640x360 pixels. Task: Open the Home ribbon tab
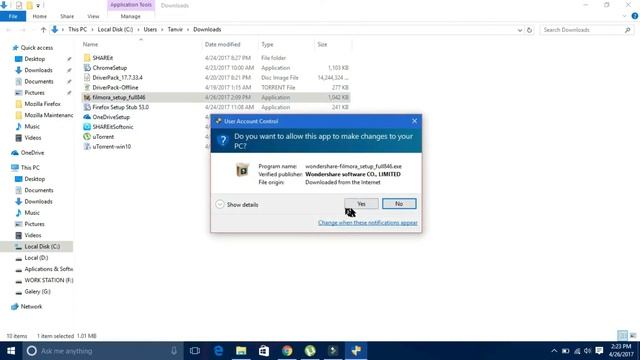click(40, 16)
